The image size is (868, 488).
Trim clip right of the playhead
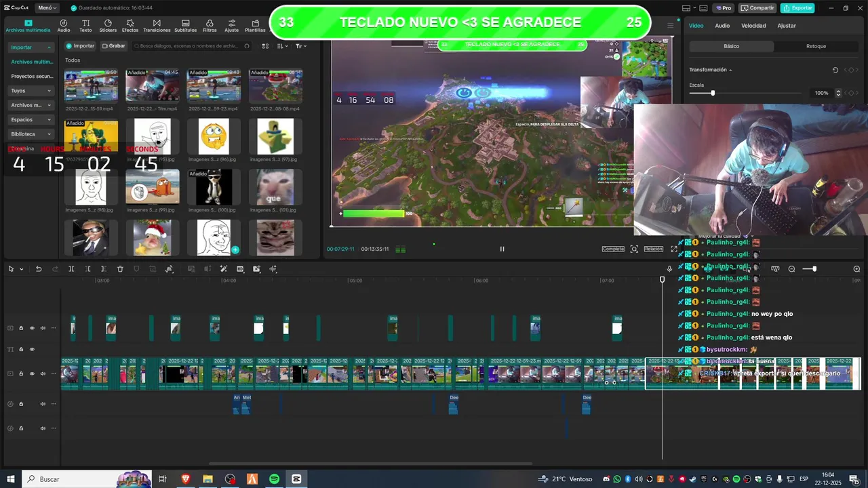[104, 269]
